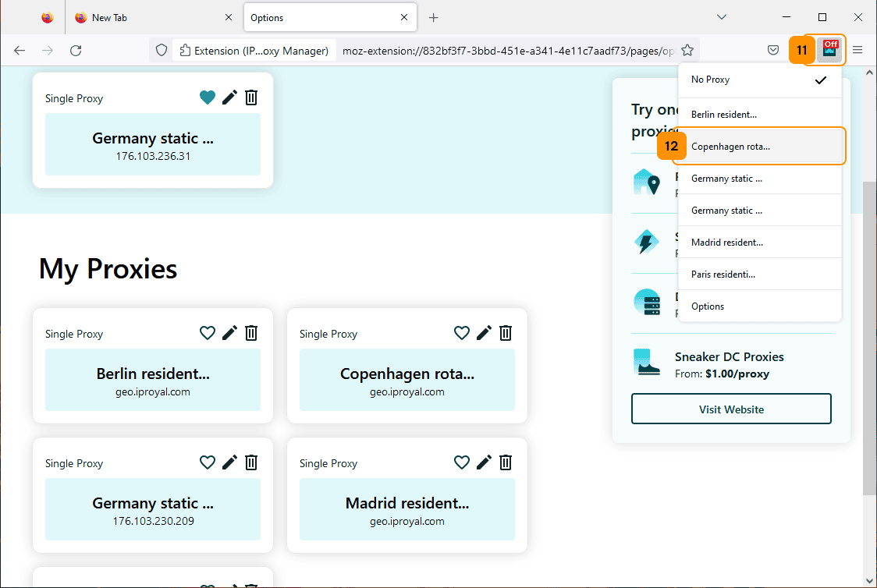
Task: Choose the Germany static entry directly below Copenhagen
Action: coord(759,179)
